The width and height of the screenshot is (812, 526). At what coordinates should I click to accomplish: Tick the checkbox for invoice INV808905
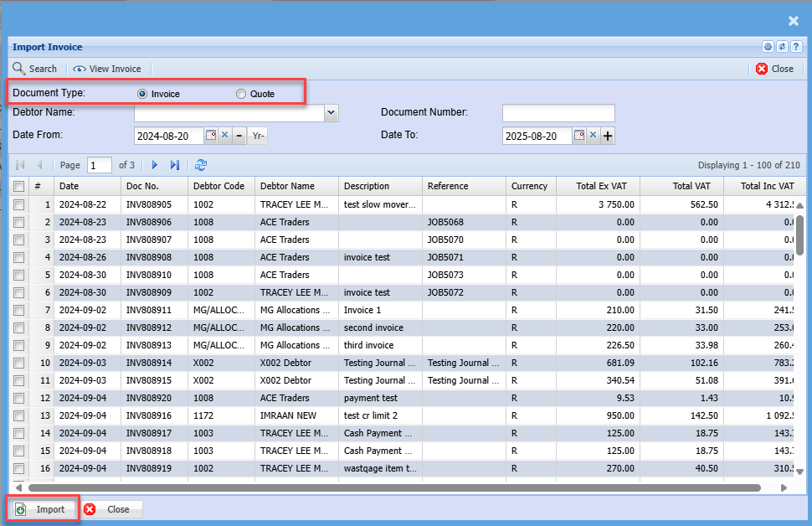pyautogui.click(x=19, y=204)
